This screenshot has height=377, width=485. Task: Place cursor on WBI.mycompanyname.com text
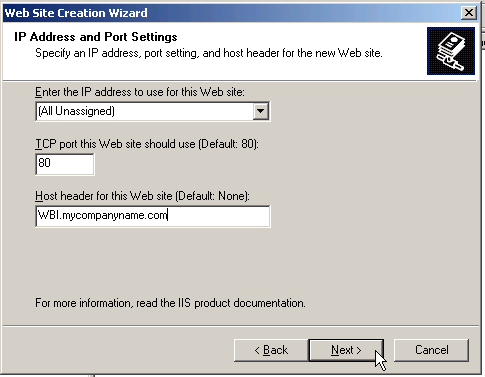pyautogui.click(x=102, y=215)
